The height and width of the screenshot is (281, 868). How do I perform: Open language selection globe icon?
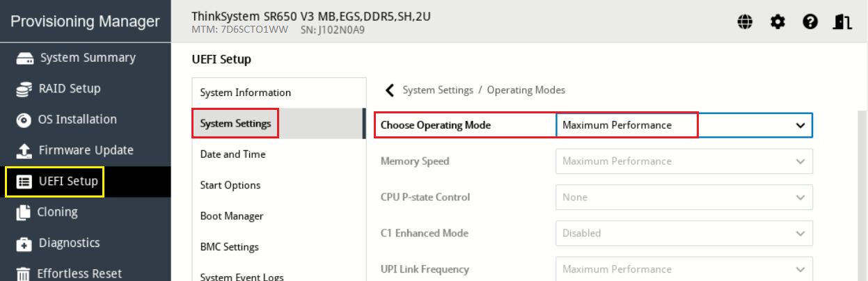click(745, 22)
